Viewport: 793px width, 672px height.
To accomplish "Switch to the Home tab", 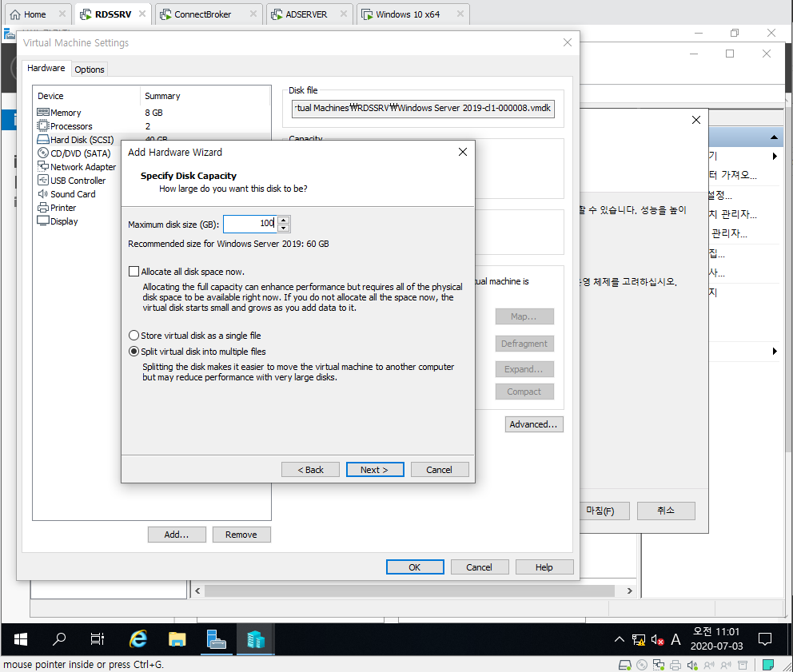I will [x=34, y=14].
